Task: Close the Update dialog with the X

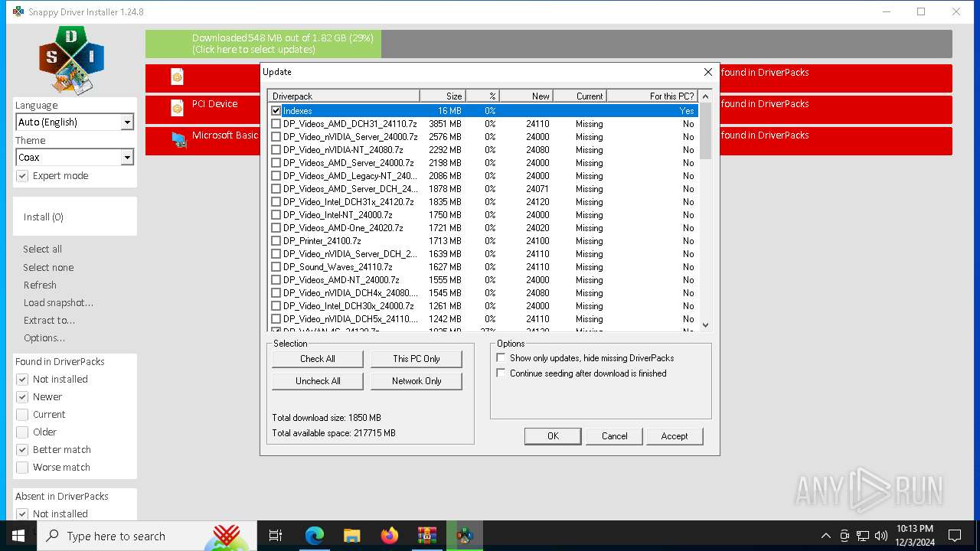Action: pos(707,72)
